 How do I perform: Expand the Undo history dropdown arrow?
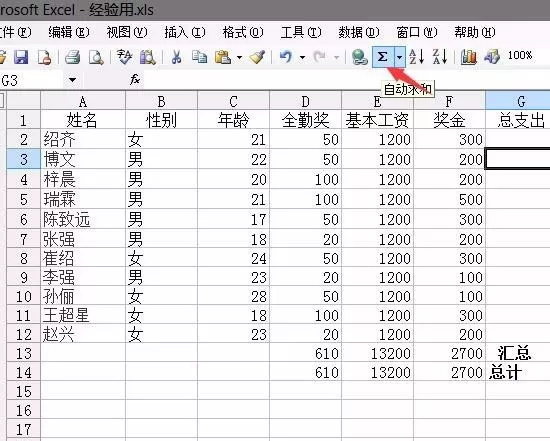click(x=302, y=57)
